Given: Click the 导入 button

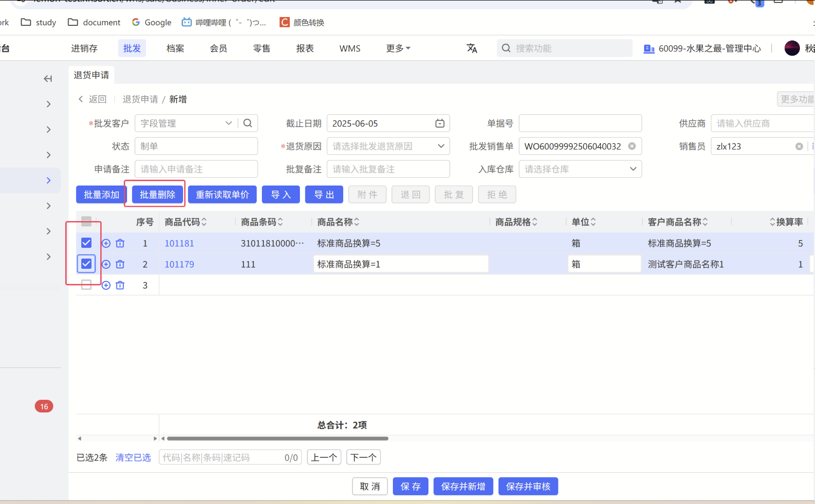Looking at the screenshot, I should 281,195.
